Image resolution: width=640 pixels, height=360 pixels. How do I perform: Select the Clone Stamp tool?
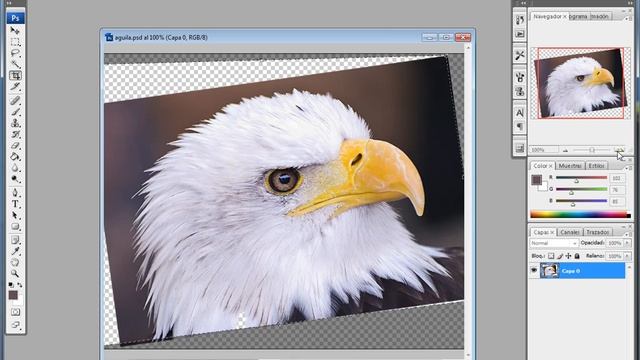click(16, 123)
